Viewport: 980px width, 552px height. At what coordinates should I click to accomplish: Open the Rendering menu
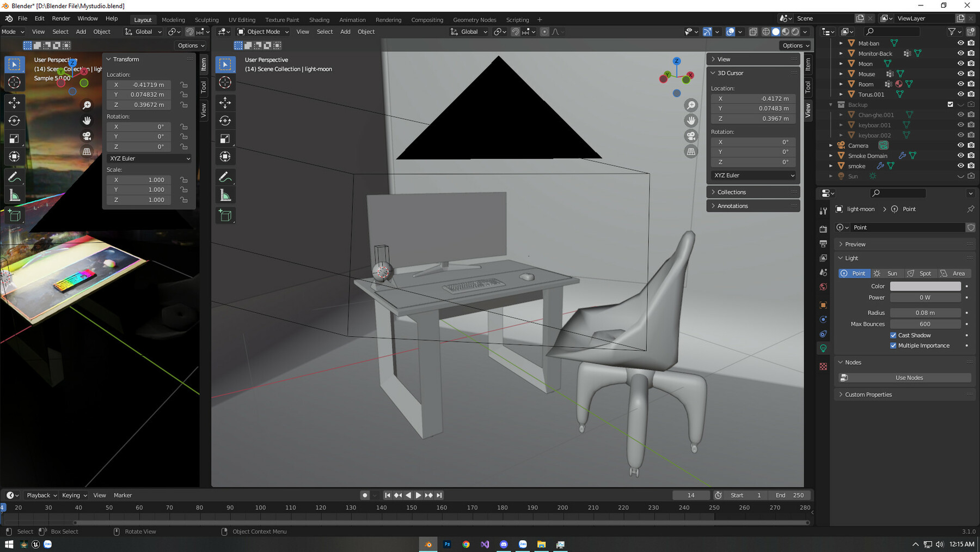click(x=388, y=20)
